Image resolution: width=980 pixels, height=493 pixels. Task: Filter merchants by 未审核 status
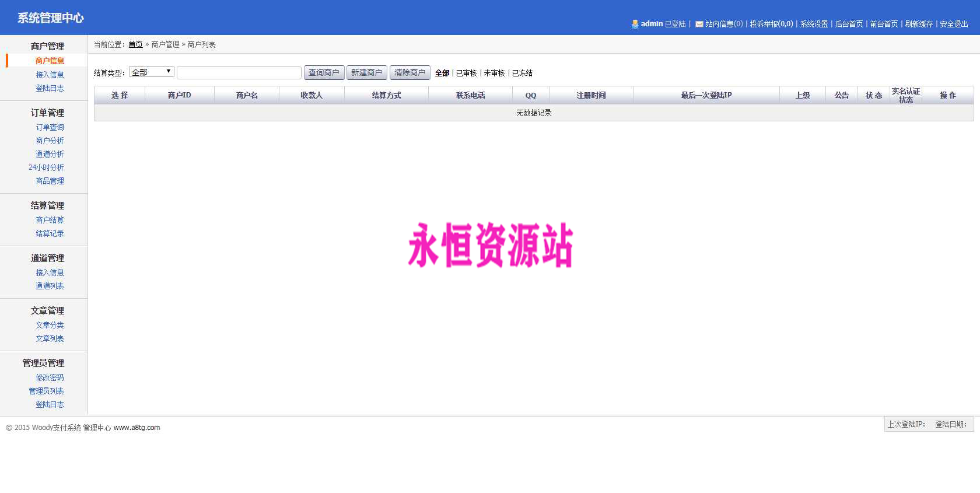tap(494, 73)
